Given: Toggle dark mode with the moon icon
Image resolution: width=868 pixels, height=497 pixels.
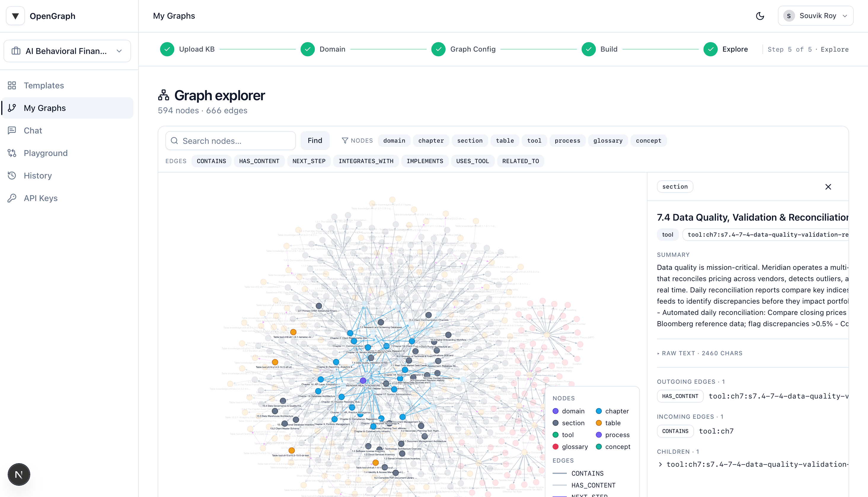Looking at the screenshot, I should [760, 16].
